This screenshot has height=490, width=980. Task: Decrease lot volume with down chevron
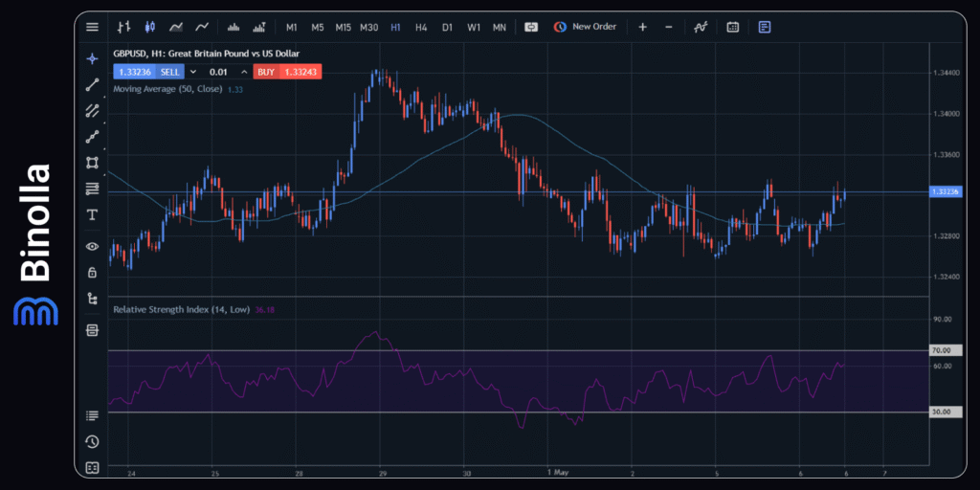click(192, 72)
